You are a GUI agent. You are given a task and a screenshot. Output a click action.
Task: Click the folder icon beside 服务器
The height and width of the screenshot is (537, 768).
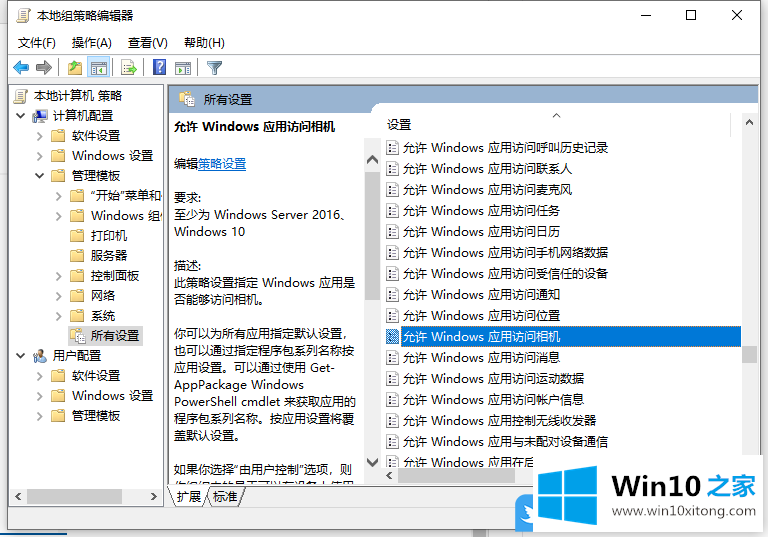77,255
